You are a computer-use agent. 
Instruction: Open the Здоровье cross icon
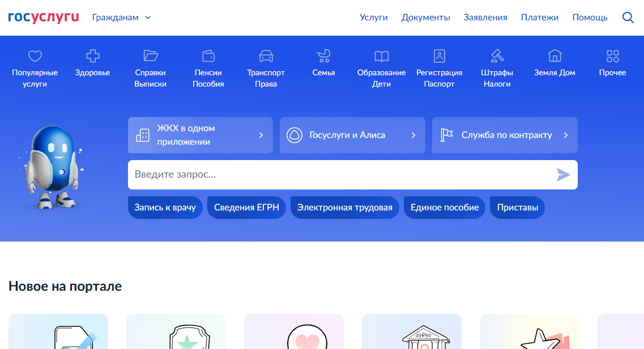(x=92, y=56)
